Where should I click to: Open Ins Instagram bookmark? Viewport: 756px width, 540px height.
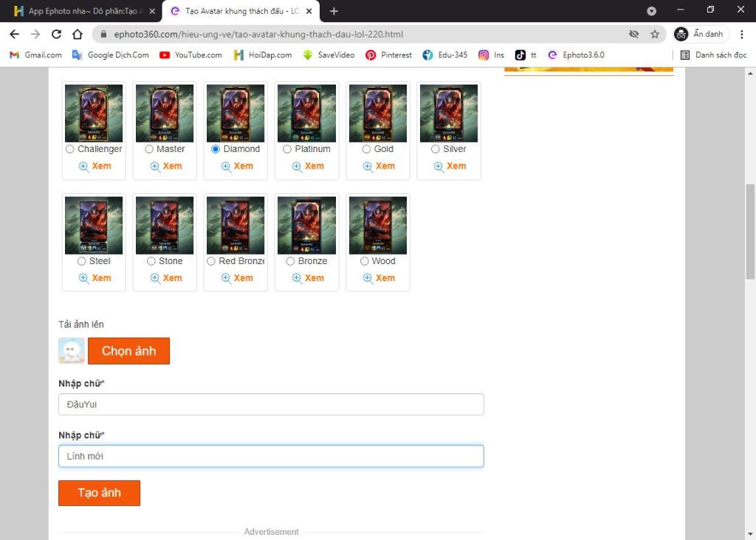click(491, 55)
